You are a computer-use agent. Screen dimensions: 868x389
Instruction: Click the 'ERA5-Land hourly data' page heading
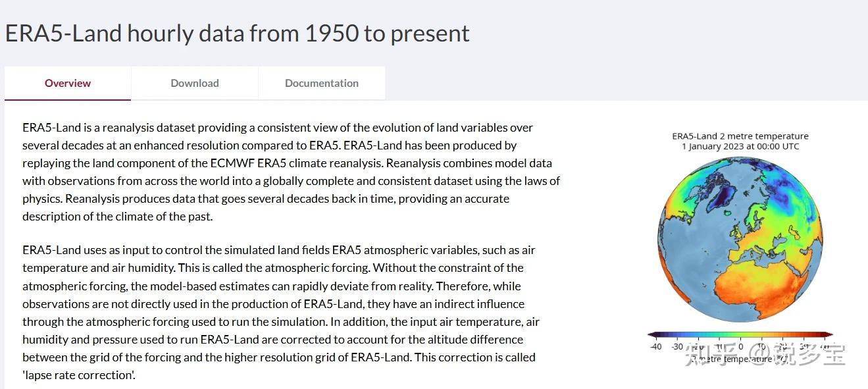click(237, 34)
